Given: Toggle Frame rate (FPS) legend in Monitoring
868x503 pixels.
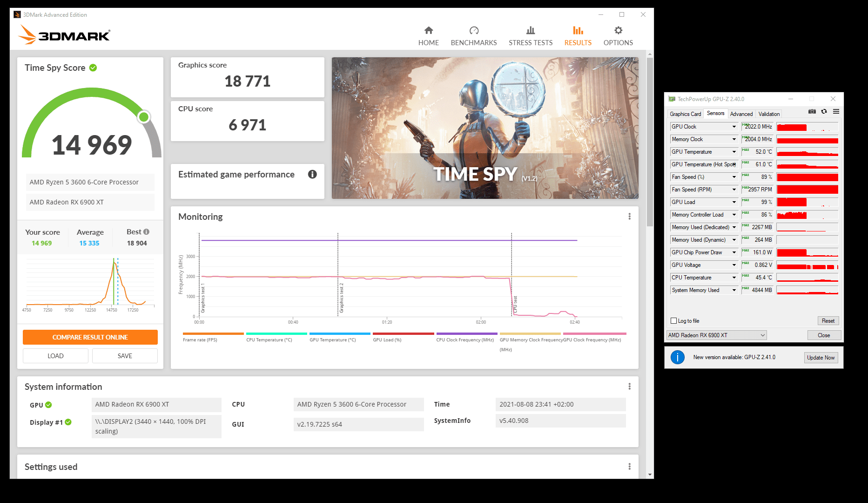Looking at the screenshot, I should (213, 337).
